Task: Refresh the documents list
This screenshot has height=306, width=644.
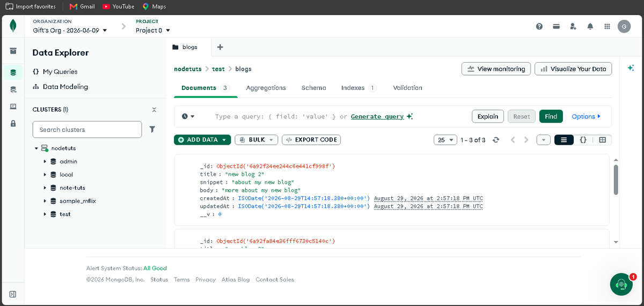Action: (496, 140)
